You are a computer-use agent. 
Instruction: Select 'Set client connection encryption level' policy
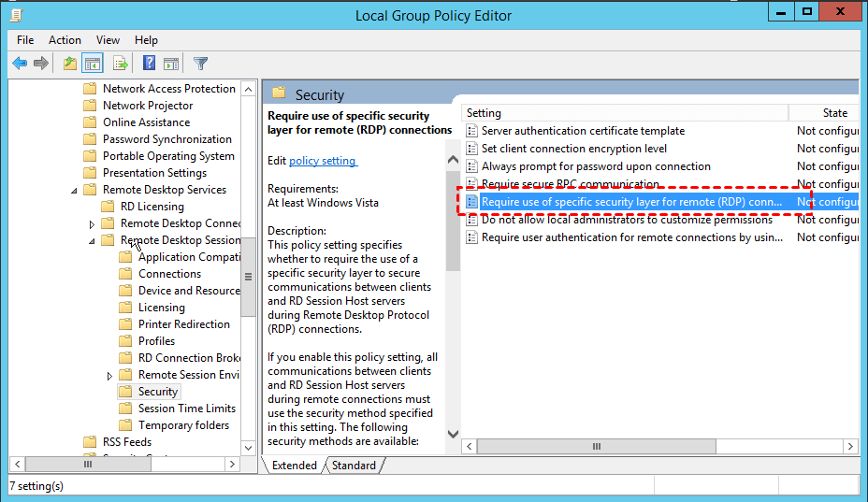573,149
